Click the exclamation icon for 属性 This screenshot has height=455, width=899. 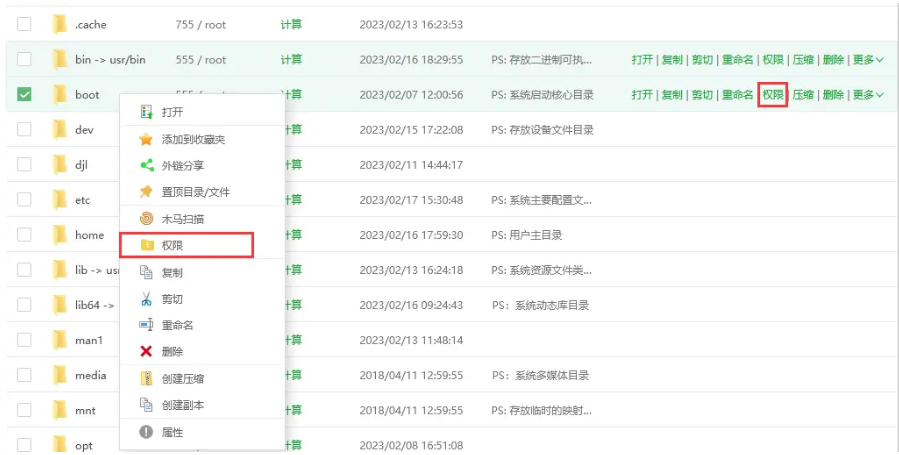pos(146,432)
